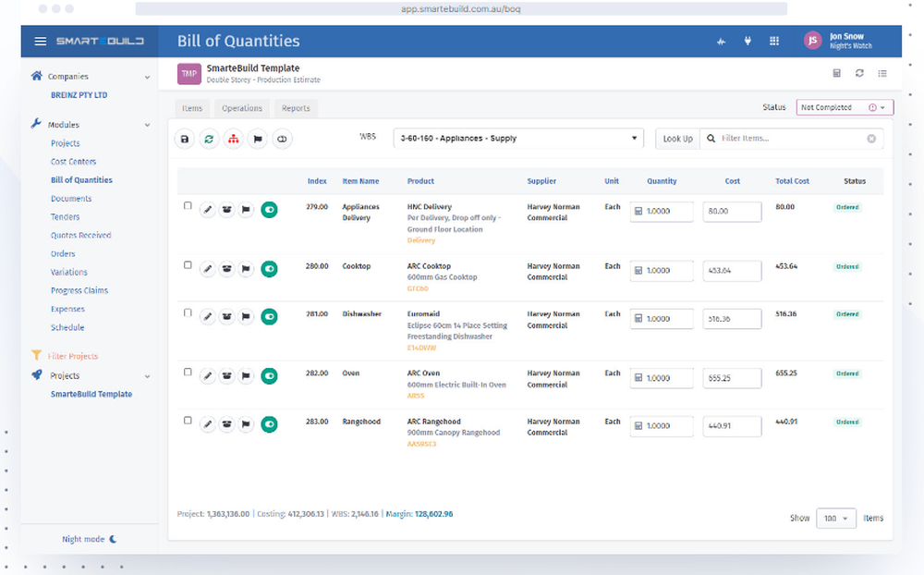This screenshot has width=924, height=575.
Task: Click box icon in Rangehood row
Action: click(x=227, y=424)
